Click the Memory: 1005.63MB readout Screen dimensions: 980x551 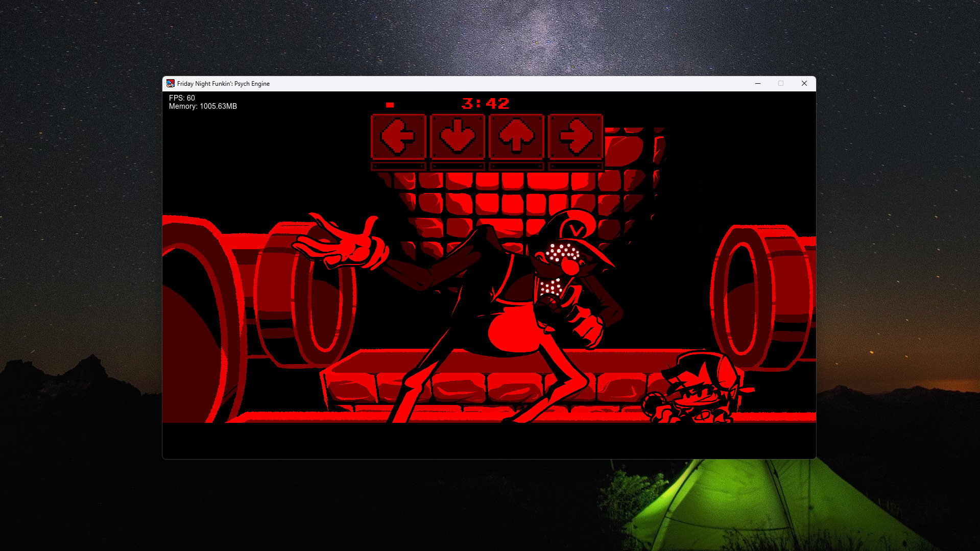click(x=203, y=106)
